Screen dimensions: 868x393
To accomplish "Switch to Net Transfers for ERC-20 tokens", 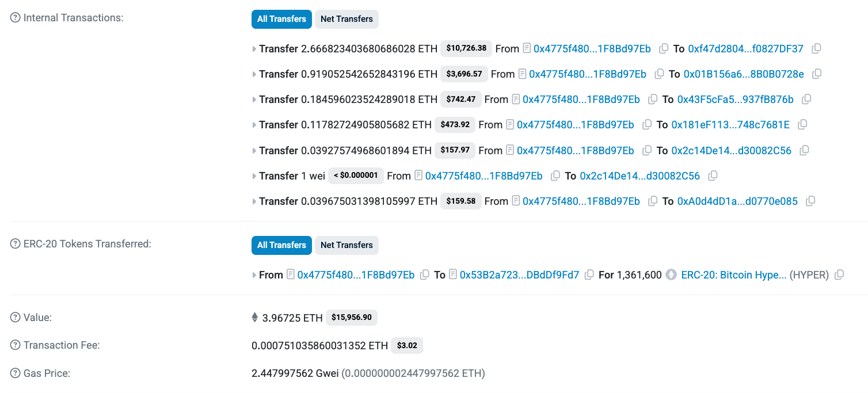I will pos(347,245).
